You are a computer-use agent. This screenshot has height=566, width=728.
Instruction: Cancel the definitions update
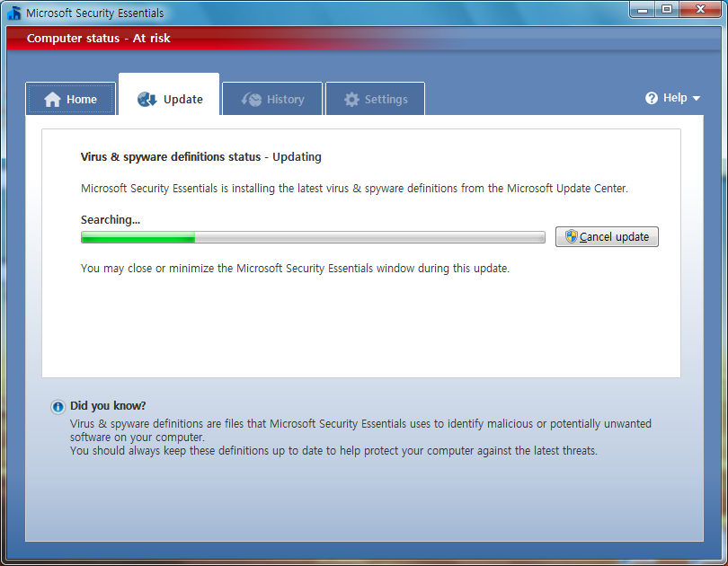click(607, 236)
